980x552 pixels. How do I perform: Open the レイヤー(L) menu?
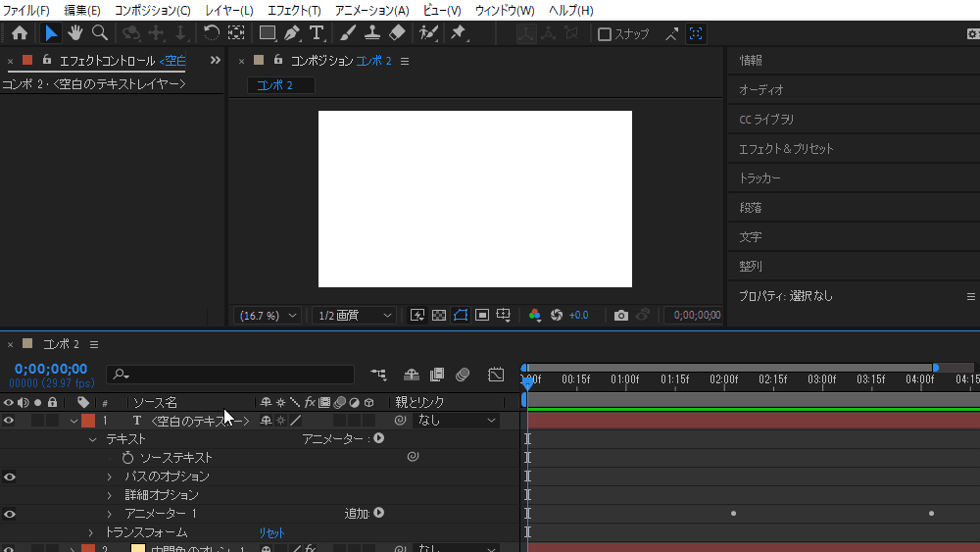click(228, 10)
